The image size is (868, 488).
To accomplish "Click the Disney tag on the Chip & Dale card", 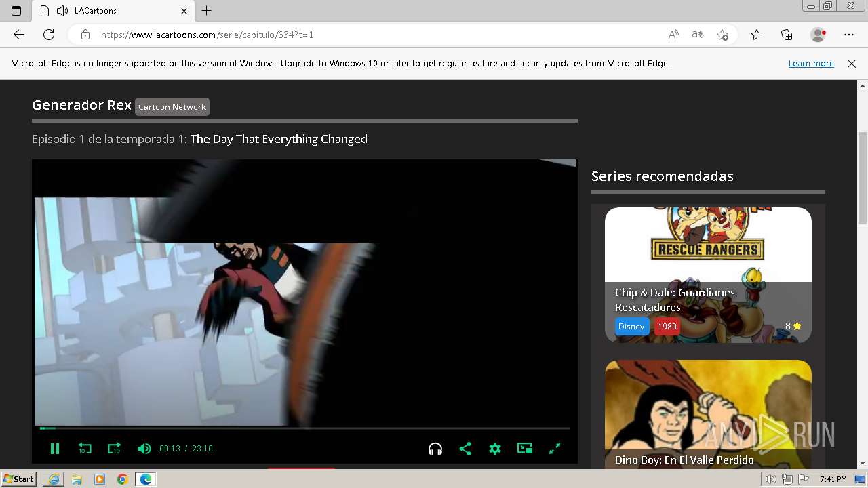I will (x=631, y=327).
